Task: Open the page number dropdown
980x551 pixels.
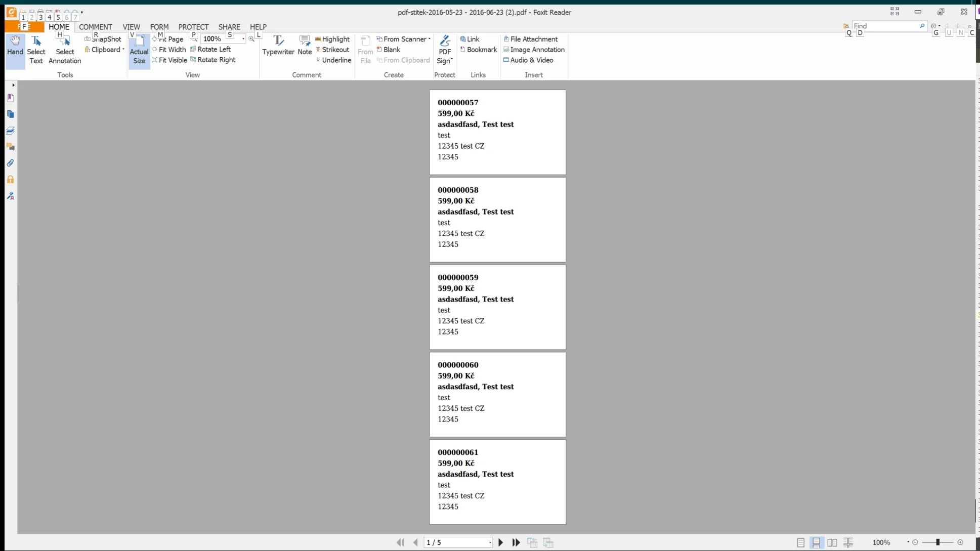Action: pyautogui.click(x=490, y=542)
